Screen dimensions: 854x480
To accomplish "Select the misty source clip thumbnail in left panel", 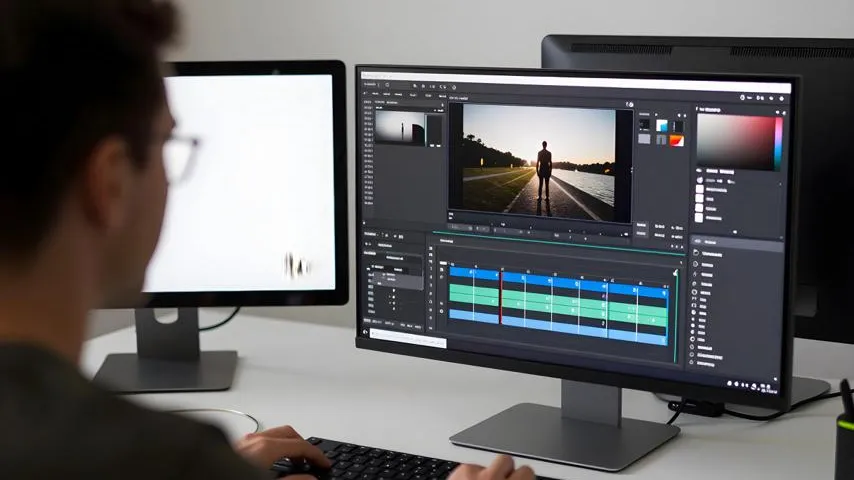I will click(x=400, y=127).
